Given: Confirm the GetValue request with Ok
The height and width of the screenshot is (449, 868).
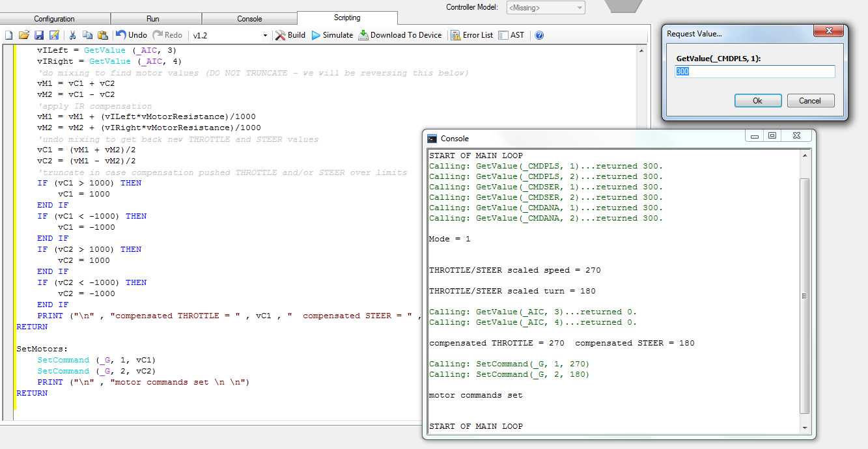Looking at the screenshot, I should [x=757, y=100].
